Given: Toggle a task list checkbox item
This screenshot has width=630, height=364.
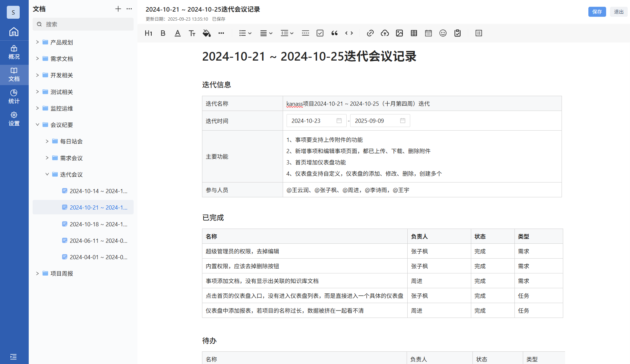Looking at the screenshot, I should 320,33.
